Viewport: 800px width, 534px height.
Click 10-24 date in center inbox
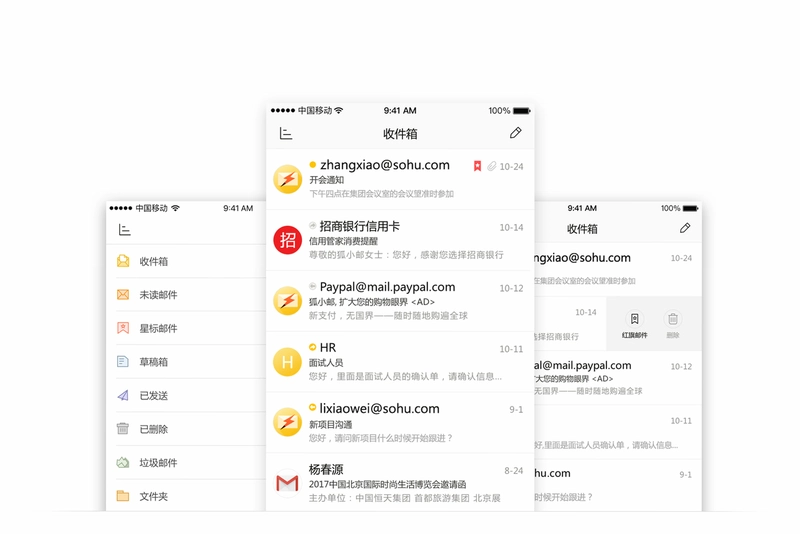[x=511, y=167]
